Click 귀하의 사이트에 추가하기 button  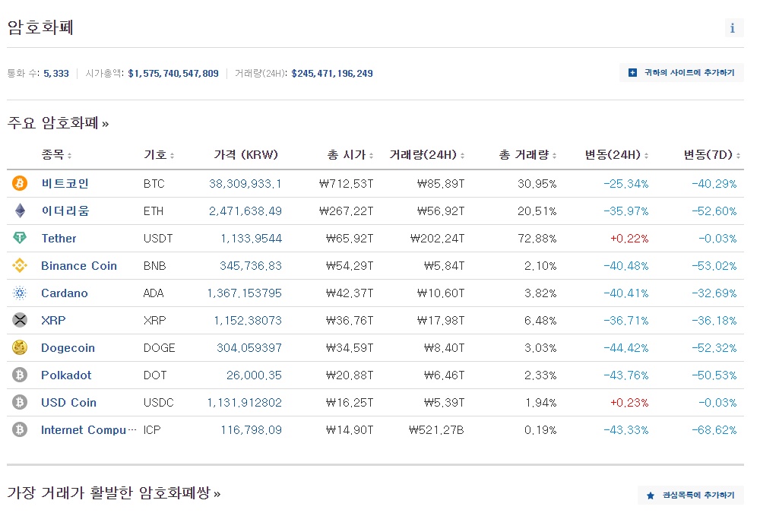(682, 73)
